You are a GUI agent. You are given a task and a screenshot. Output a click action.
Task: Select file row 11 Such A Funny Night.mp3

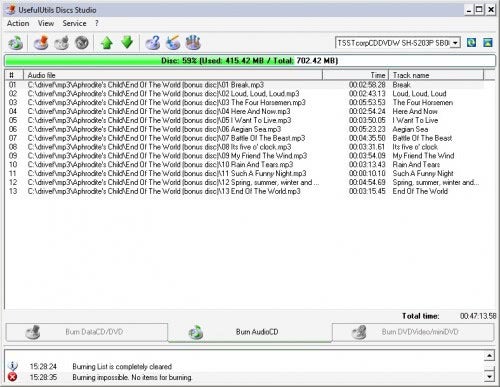245,173
